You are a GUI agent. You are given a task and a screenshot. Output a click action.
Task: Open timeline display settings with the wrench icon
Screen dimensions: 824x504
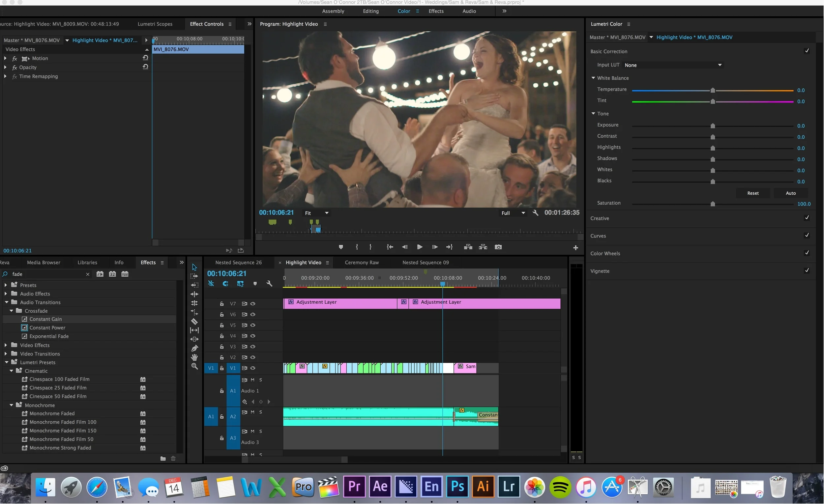[270, 284]
